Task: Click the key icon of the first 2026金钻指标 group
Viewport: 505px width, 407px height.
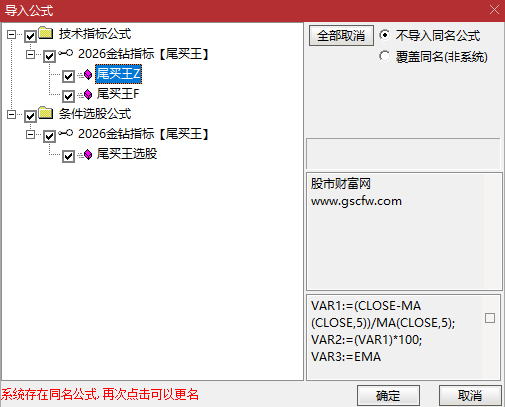Action: [66, 53]
